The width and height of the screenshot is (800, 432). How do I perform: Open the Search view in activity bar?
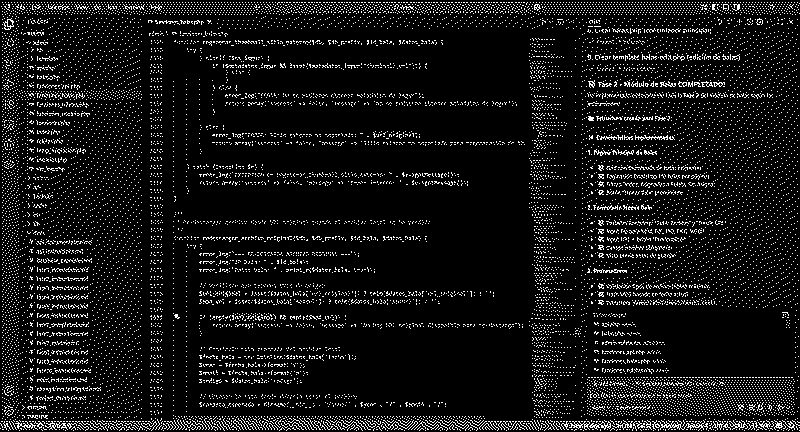coord(8,40)
